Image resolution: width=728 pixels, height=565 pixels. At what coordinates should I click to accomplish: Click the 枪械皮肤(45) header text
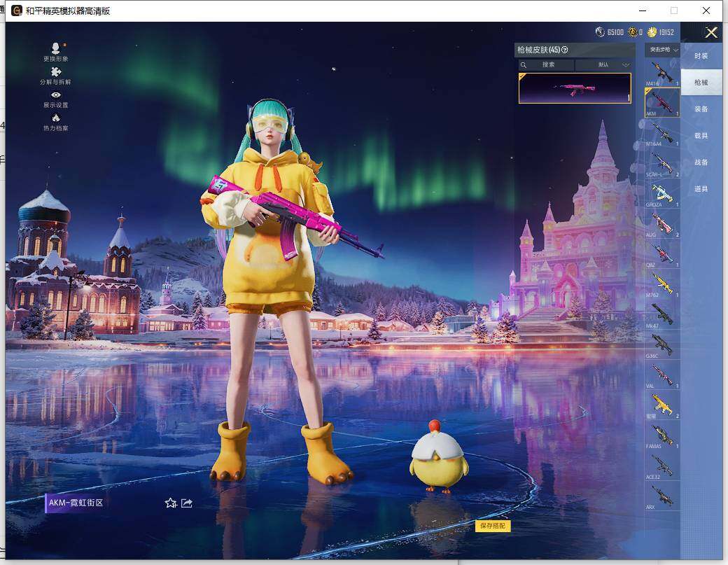click(538, 50)
